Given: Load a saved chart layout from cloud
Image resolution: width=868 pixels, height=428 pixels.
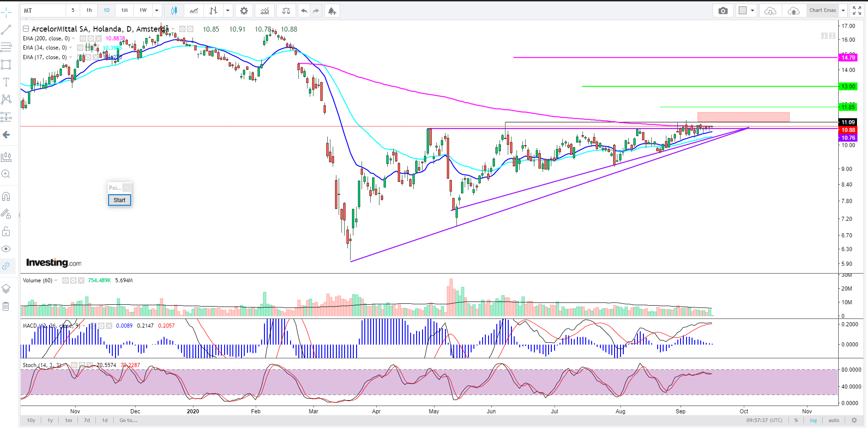Looking at the screenshot, I should click(770, 11).
